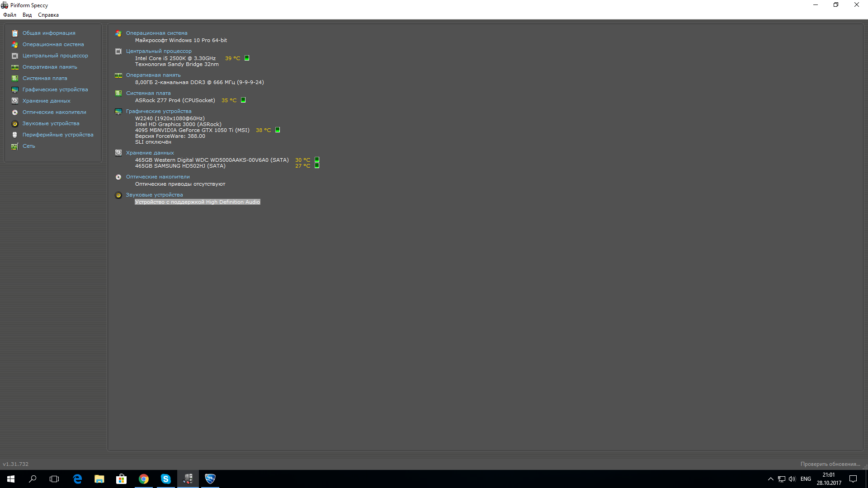Switch the ENG input language

click(x=806, y=479)
